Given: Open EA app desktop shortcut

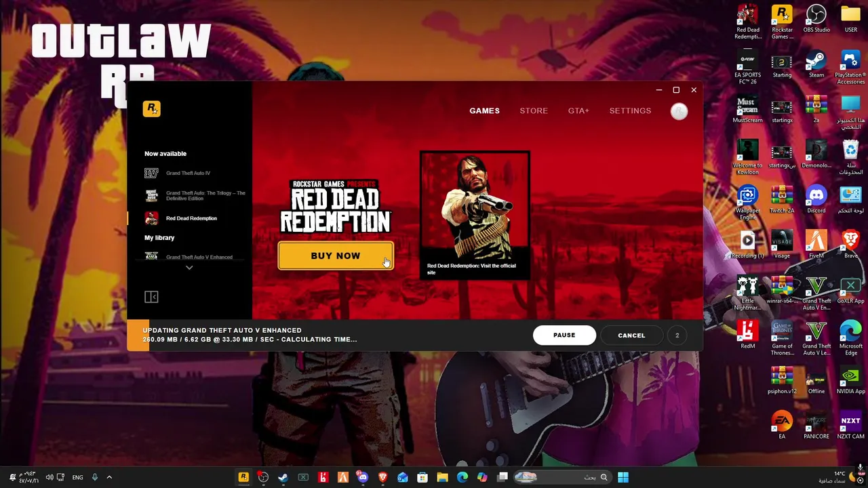Looking at the screenshot, I should tap(782, 426).
